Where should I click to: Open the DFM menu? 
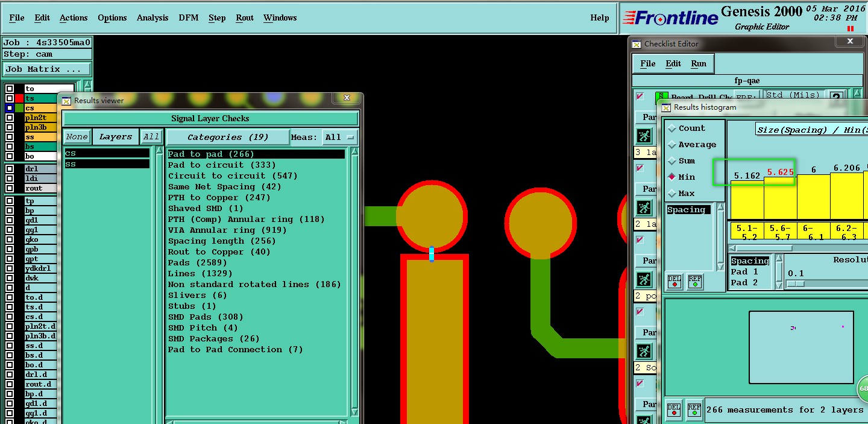[x=189, y=17]
